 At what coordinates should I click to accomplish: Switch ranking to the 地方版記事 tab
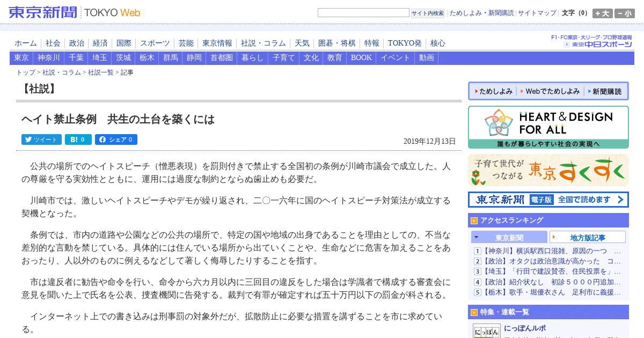coord(588,237)
